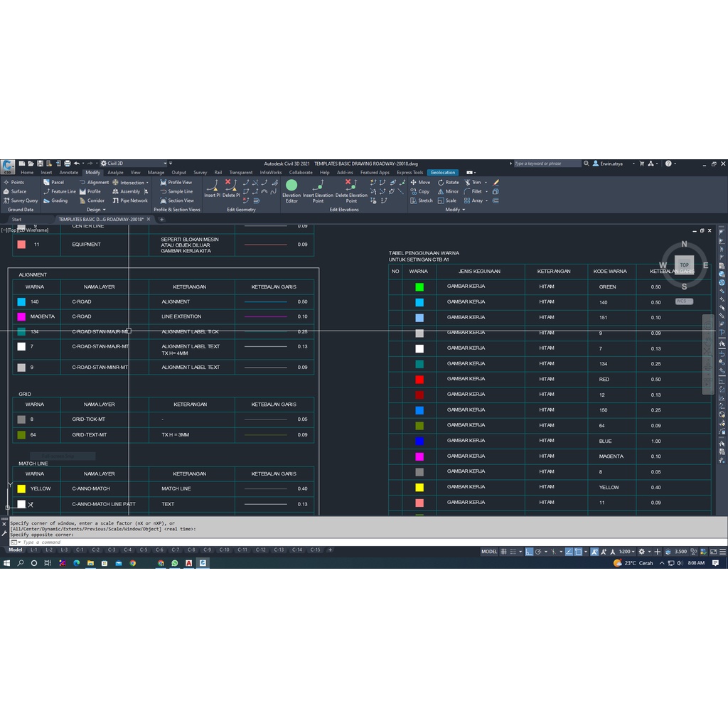
Task: Select the Move command
Action: (420, 183)
